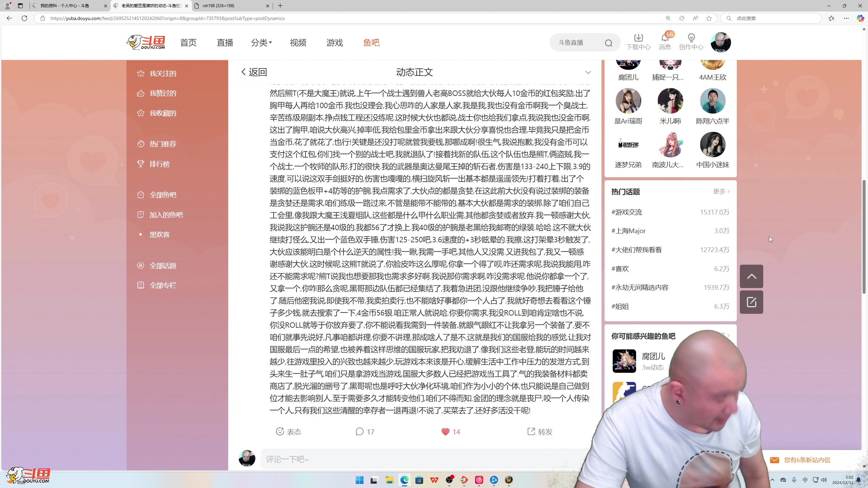This screenshot has height=488, width=868.
Task: Open 全部鱼吧 in sidebar
Action: (x=156, y=195)
